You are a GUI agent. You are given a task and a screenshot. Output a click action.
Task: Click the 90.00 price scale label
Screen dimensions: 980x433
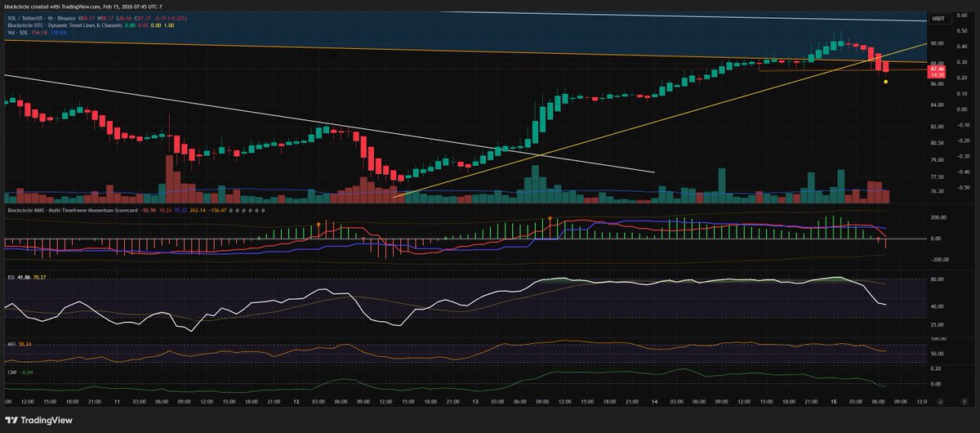(x=937, y=43)
